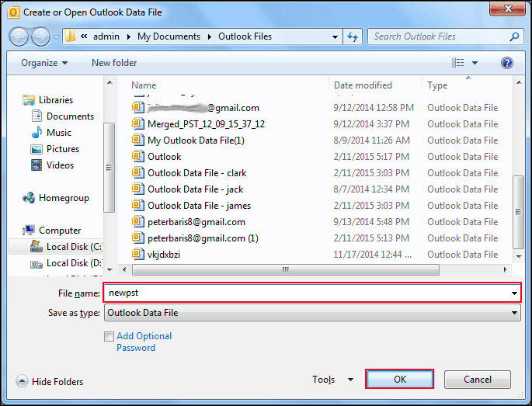Click the 8/9/2014 11:26 AM date cell
Image resolution: width=532 pixels, height=406 pixels.
371,141
